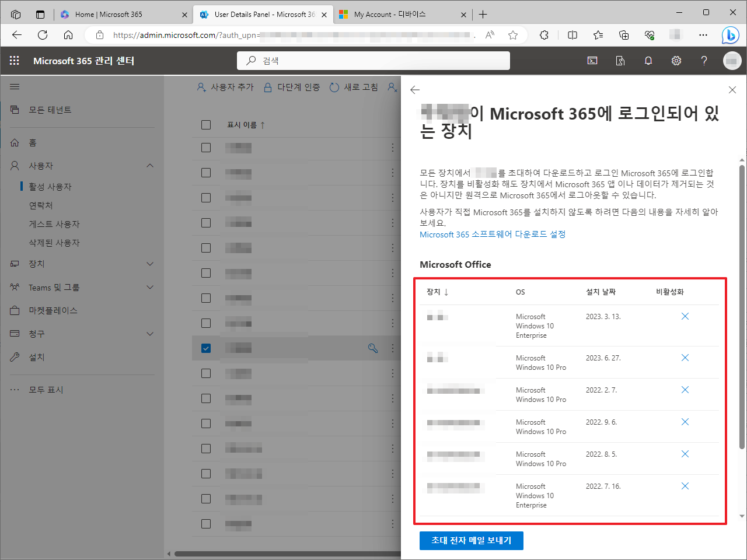Collapse navigation with hamburger icon
Screen dimensions: 747x560
pyautogui.click(x=15, y=87)
